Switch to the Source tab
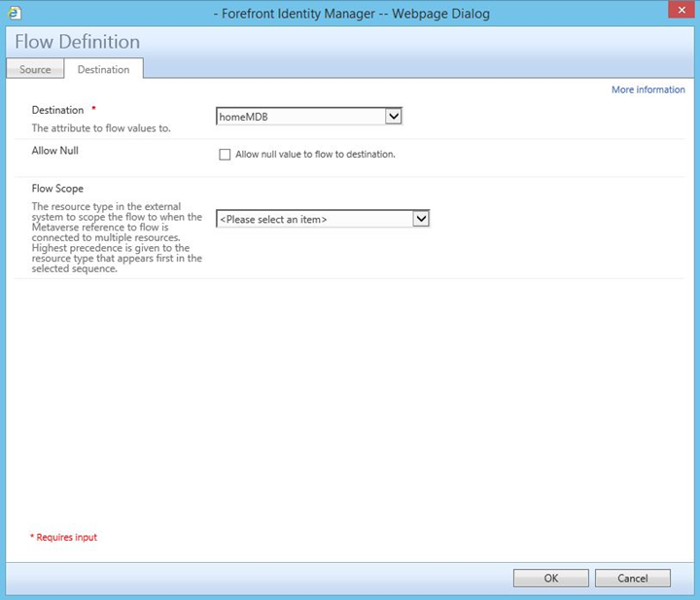 (x=35, y=69)
